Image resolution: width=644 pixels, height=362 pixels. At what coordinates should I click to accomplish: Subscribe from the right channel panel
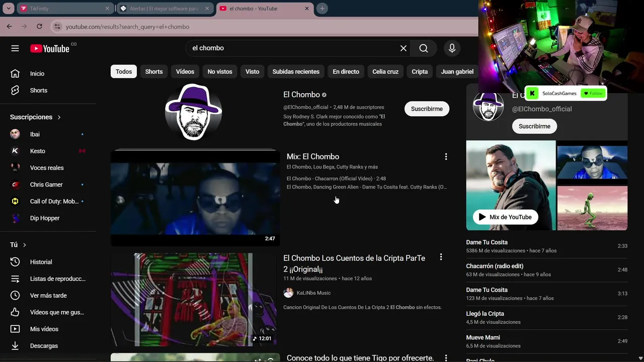point(534,126)
